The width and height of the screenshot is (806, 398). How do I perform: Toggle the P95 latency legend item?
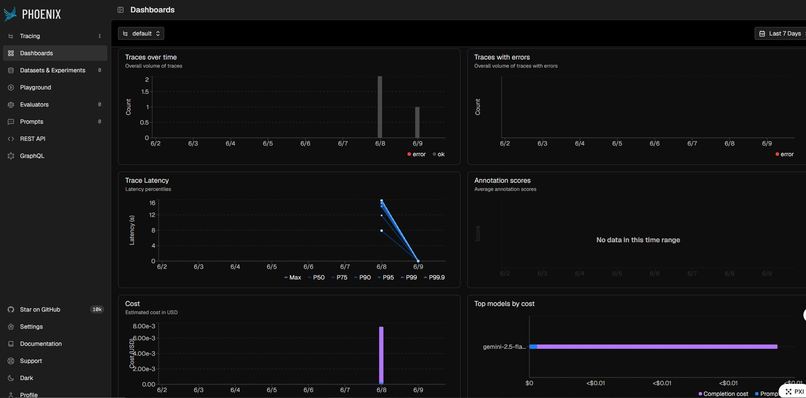pyautogui.click(x=386, y=278)
